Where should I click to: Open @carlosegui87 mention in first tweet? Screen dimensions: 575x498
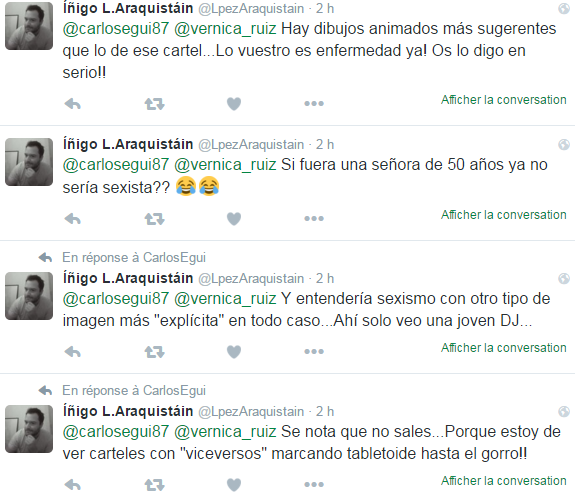coord(116,29)
